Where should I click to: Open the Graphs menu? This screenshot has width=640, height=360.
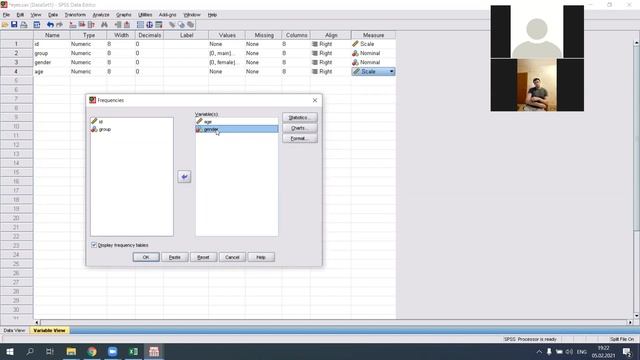pos(124,15)
